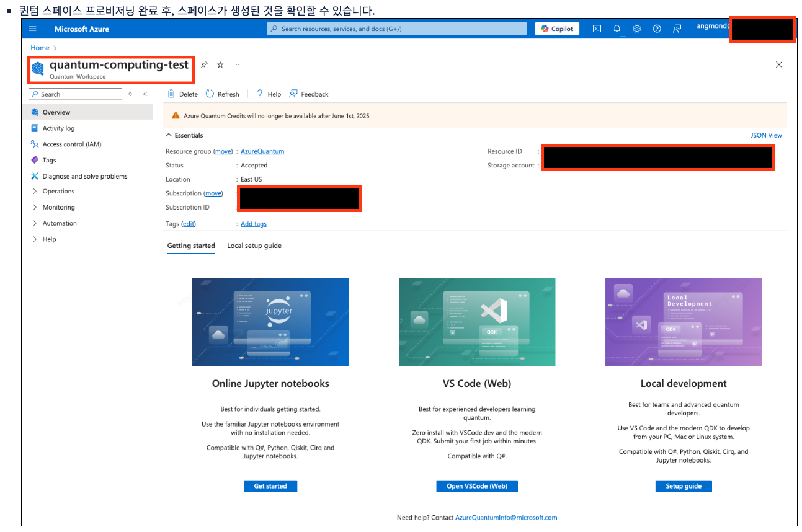Open the Help question mark icon in top bar
The image size is (802, 532).
(x=657, y=29)
